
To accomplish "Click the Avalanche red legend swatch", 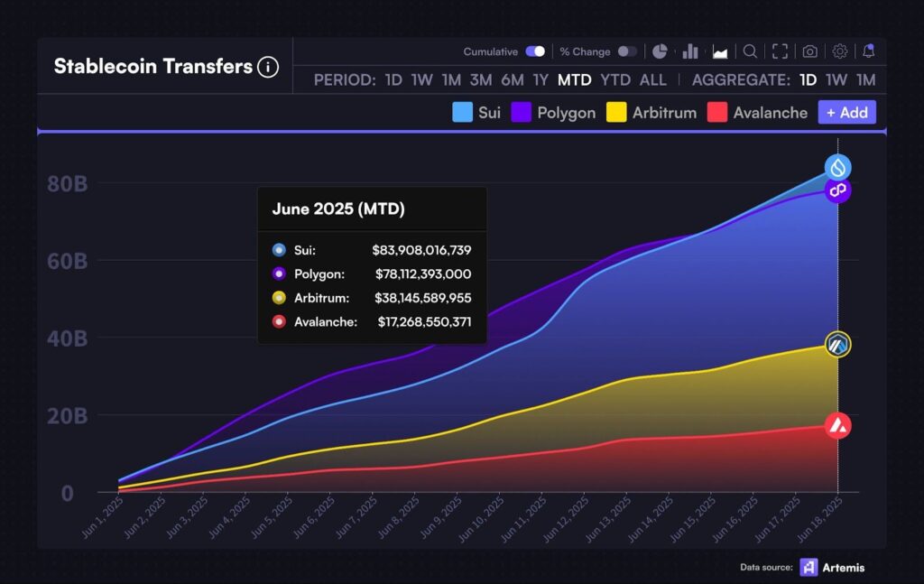I will pyautogui.click(x=717, y=112).
